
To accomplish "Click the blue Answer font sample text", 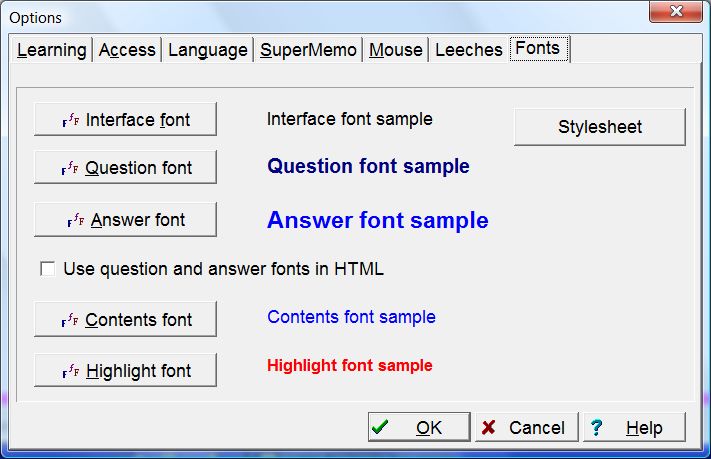I will pyautogui.click(x=377, y=221).
